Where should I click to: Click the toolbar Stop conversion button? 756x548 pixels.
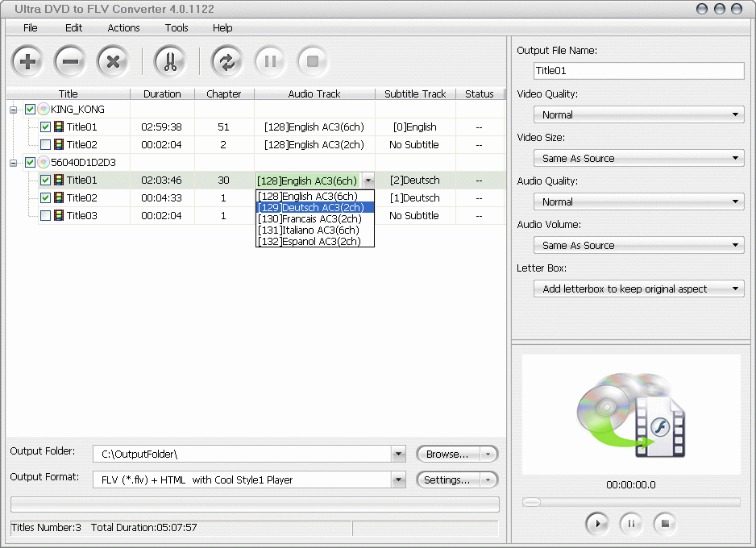point(313,61)
